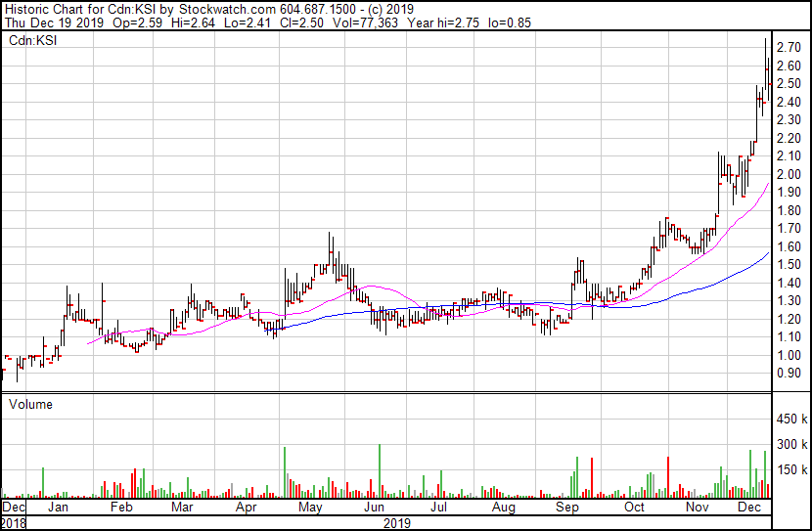Click the 2.00 price axis label
The image size is (812, 531).
789,174
